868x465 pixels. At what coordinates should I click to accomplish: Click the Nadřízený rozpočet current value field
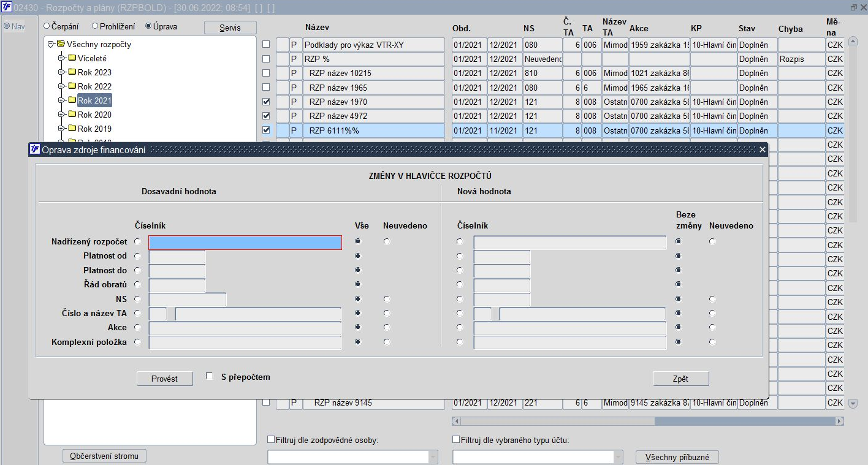tap(245, 243)
